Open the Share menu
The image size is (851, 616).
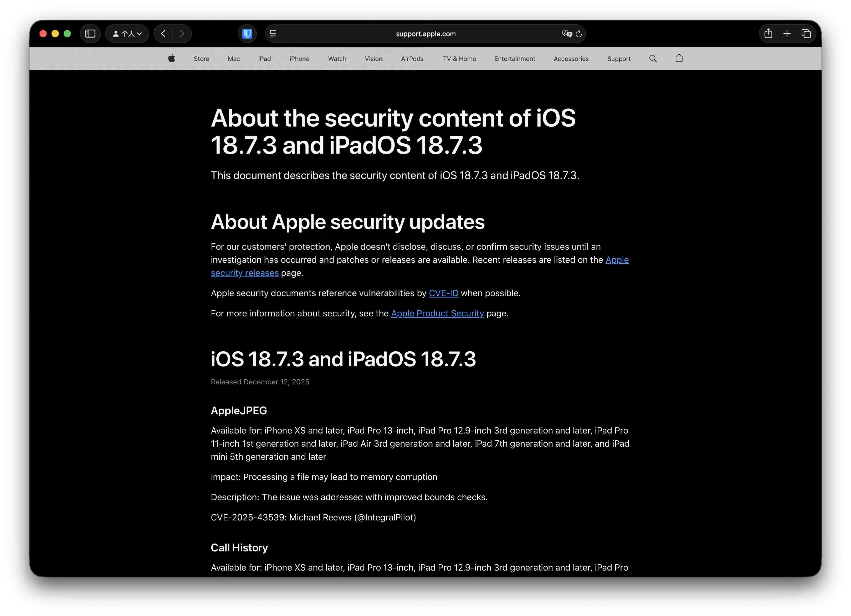tap(768, 34)
